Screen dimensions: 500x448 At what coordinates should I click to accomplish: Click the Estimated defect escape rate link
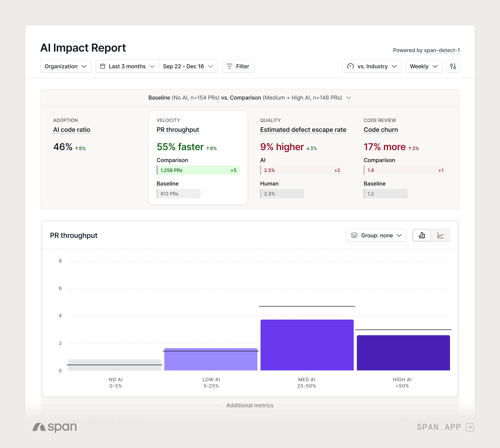click(x=303, y=130)
